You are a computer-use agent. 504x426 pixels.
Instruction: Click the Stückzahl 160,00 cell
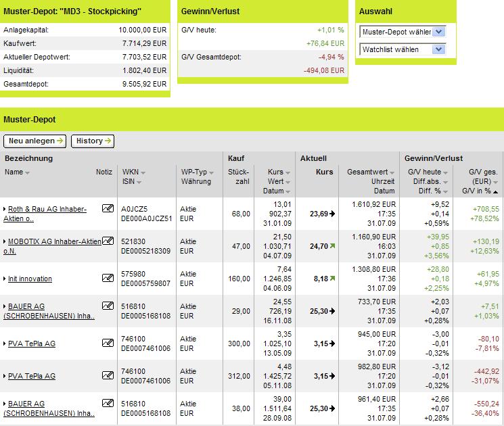239,279
